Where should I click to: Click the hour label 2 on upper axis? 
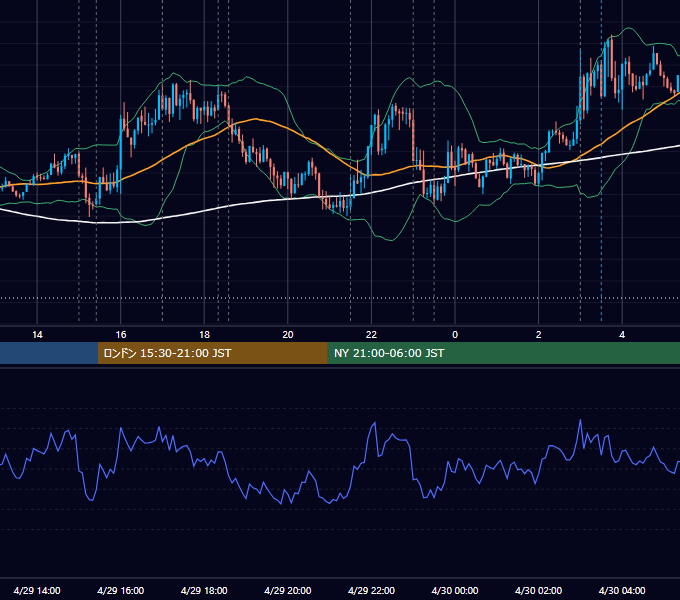pyautogui.click(x=539, y=335)
